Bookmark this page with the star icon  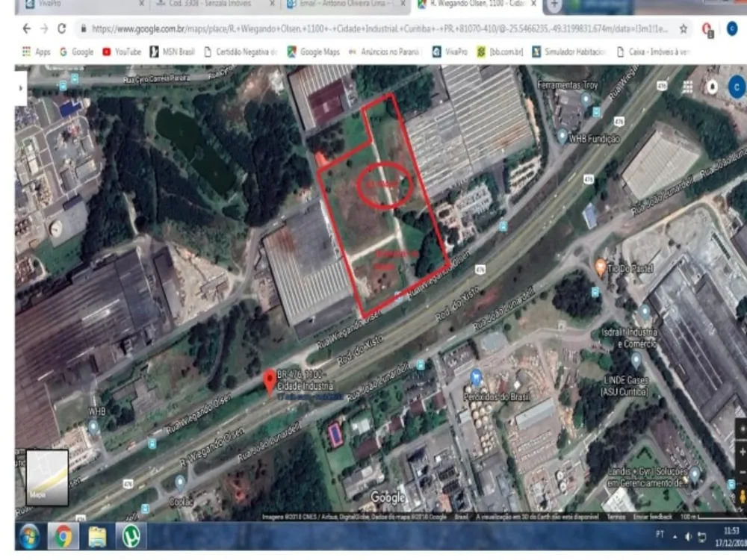tap(684, 29)
